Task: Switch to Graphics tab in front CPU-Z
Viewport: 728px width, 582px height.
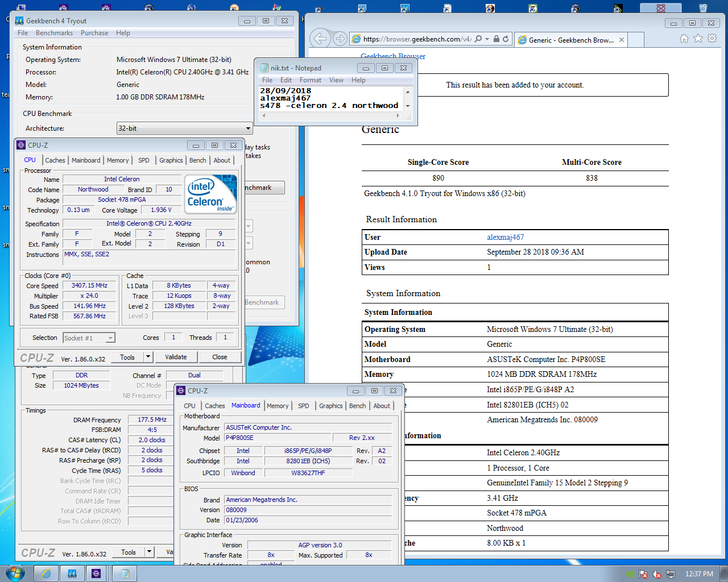Action: [171, 160]
